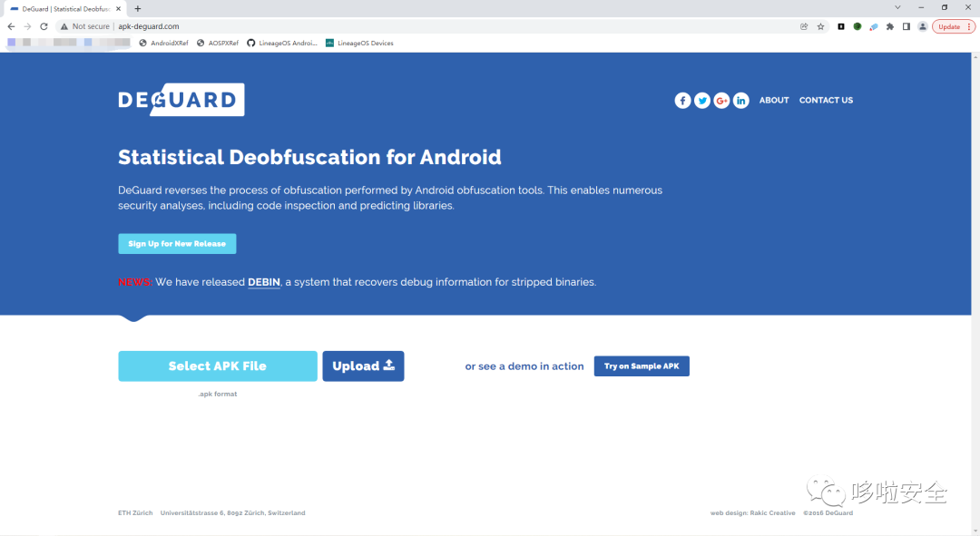Open the AndroidXRef bookmark
980x536 pixels.
163,44
